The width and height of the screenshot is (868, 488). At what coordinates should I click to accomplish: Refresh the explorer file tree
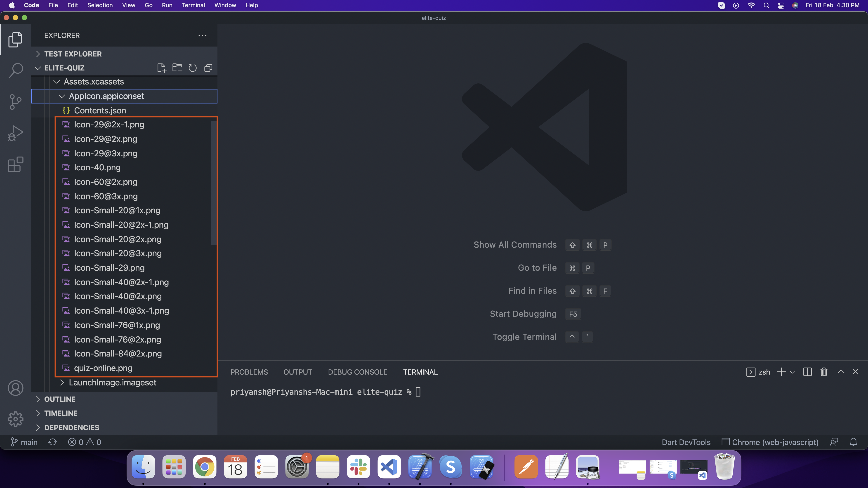pyautogui.click(x=192, y=68)
